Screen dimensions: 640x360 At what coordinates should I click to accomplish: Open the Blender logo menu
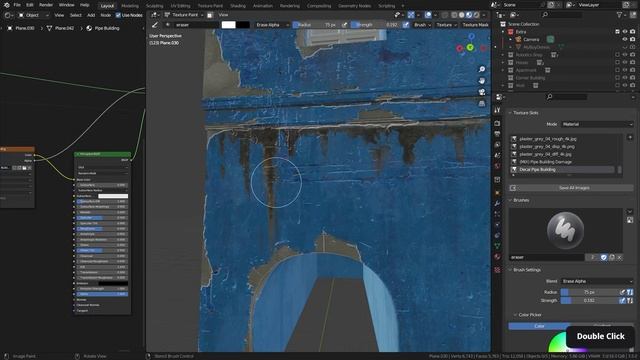pos(6,5)
